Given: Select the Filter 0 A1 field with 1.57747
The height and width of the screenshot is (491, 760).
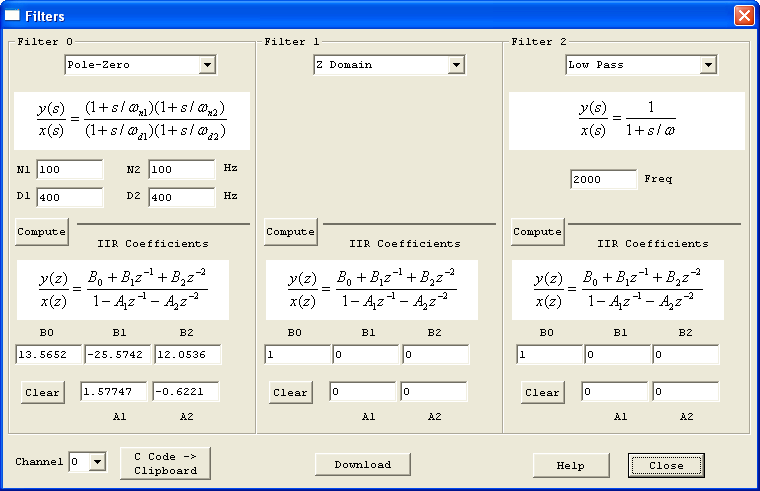Looking at the screenshot, I should click(114, 391).
